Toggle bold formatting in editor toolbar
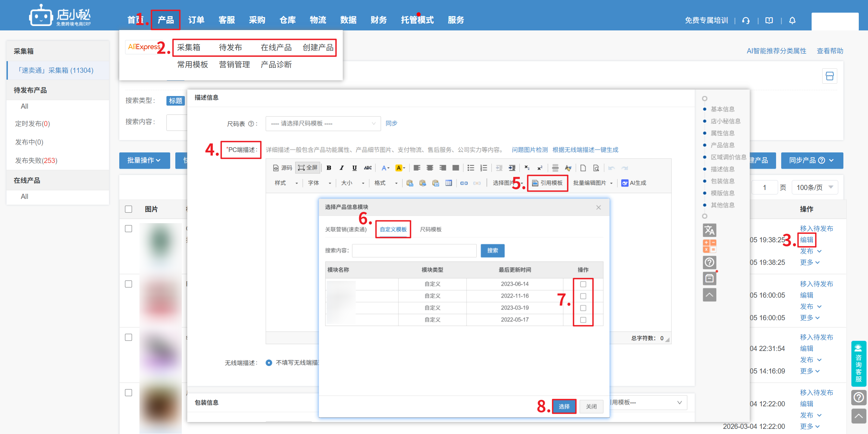The height and width of the screenshot is (434, 868). click(329, 168)
